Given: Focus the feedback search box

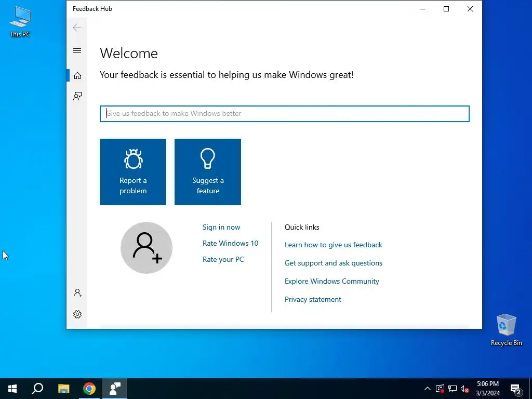Looking at the screenshot, I should [284, 114].
